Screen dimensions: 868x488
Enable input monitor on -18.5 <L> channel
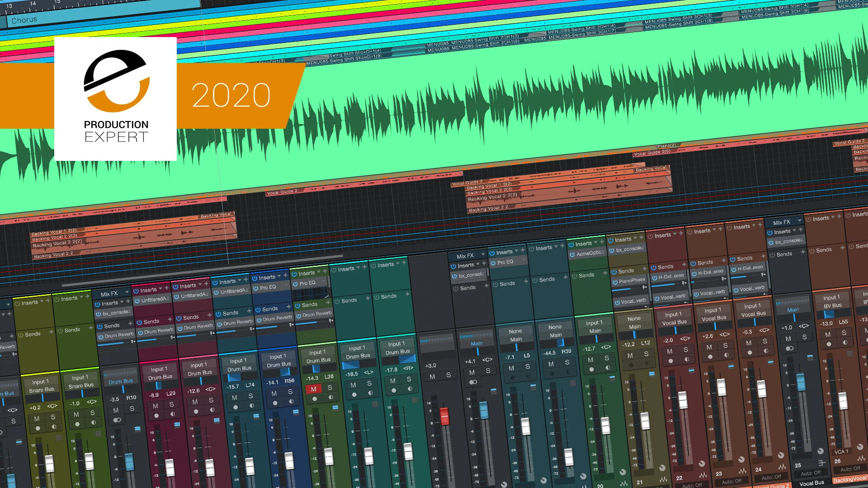click(x=370, y=393)
